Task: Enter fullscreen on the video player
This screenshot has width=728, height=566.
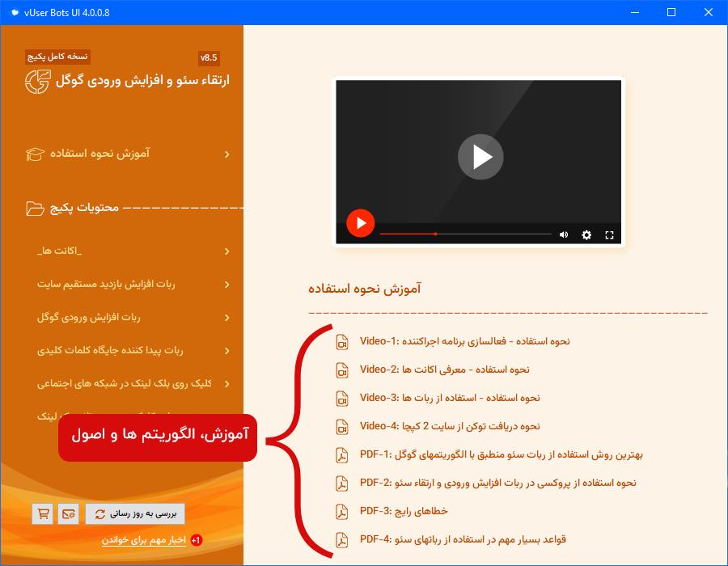Action: pos(609,234)
